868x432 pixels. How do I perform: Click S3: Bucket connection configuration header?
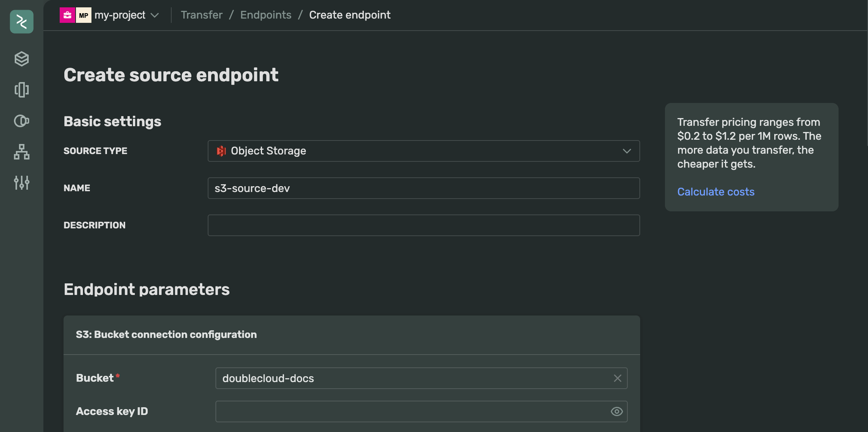click(166, 334)
